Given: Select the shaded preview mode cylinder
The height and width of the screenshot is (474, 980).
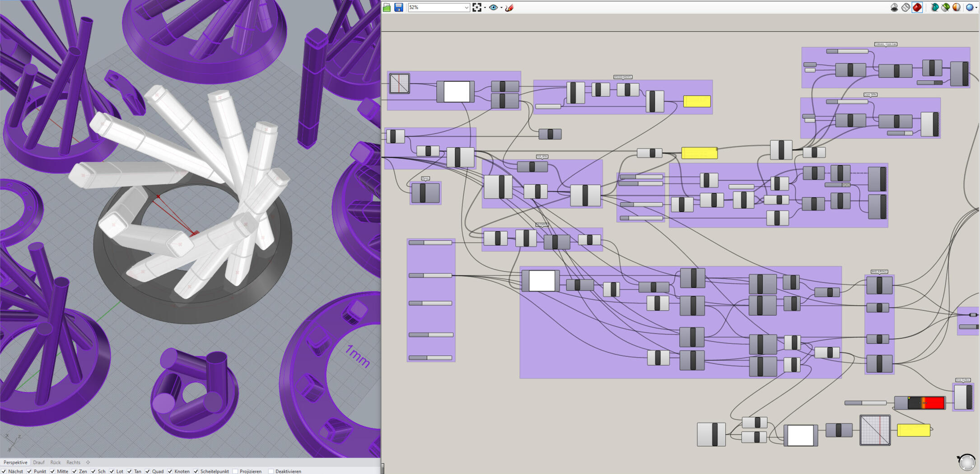Looking at the screenshot, I should 917,8.
